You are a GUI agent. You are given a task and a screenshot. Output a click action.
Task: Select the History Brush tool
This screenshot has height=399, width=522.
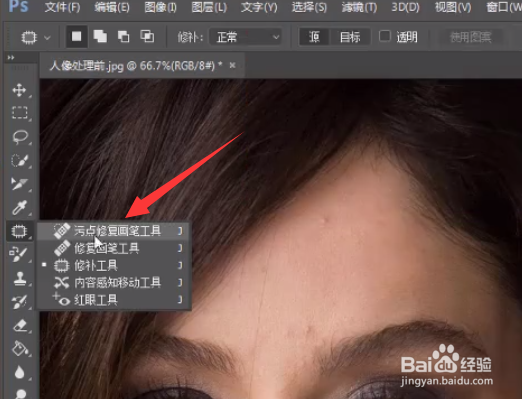coord(19,302)
